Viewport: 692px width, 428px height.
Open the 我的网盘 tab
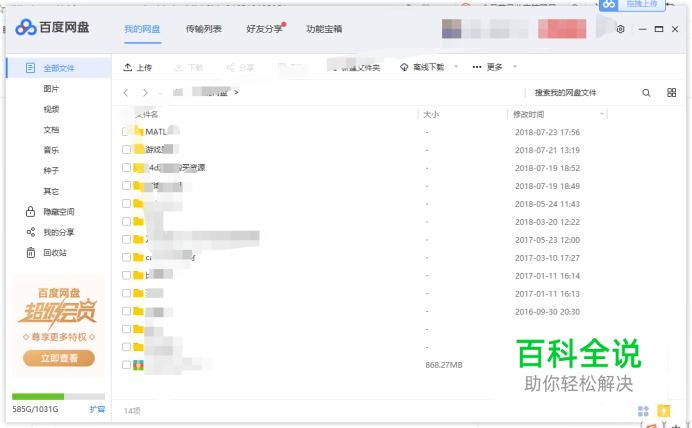[x=142, y=29]
